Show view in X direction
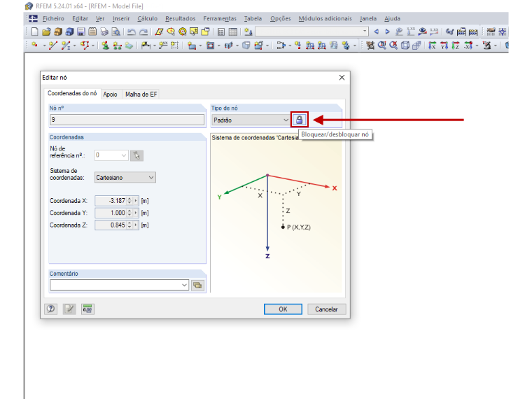The image size is (532, 399). [x=432, y=45]
